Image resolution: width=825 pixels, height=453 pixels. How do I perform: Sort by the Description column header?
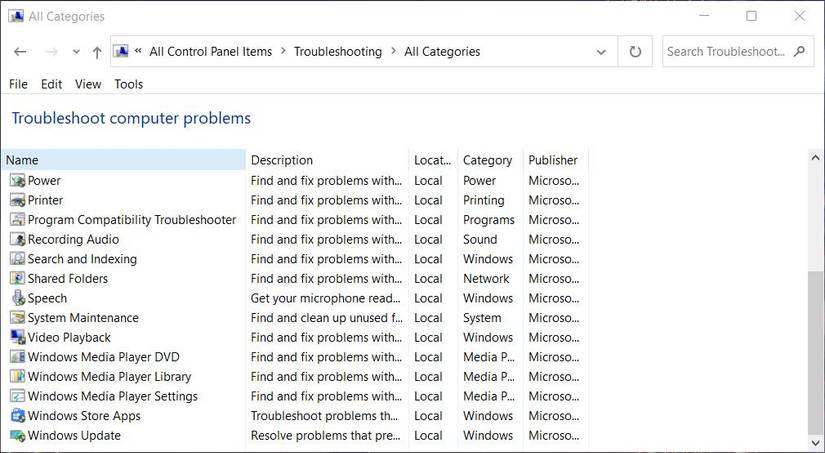327,160
